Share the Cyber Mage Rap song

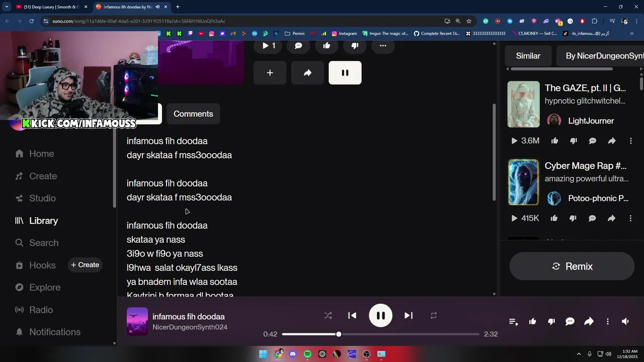(611, 218)
